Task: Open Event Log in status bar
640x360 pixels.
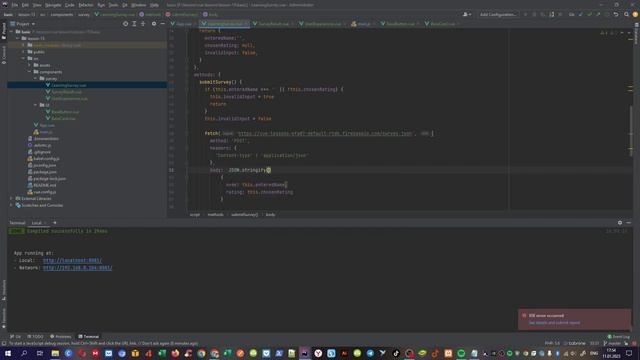Action: coord(619,337)
